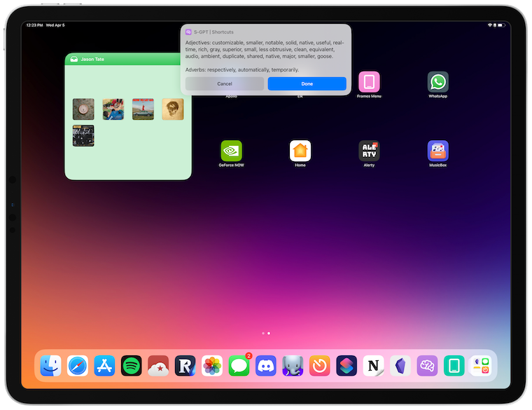Click the S-GPT icon in dialog header
The height and width of the screenshot is (410, 532).
[x=188, y=32]
